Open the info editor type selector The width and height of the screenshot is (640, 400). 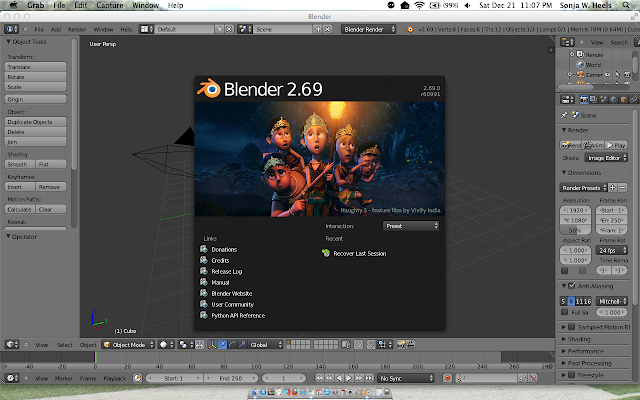tap(11, 29)
